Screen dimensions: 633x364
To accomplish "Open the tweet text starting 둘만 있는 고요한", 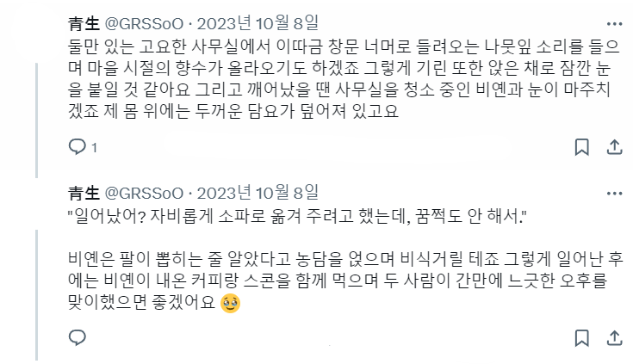I will (x=343, y=78).
